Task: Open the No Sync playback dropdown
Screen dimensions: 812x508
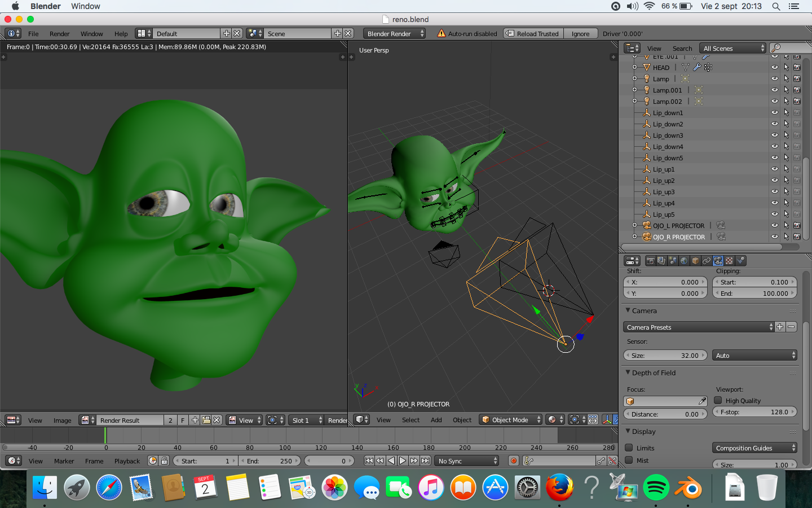Action: [467, 461]
